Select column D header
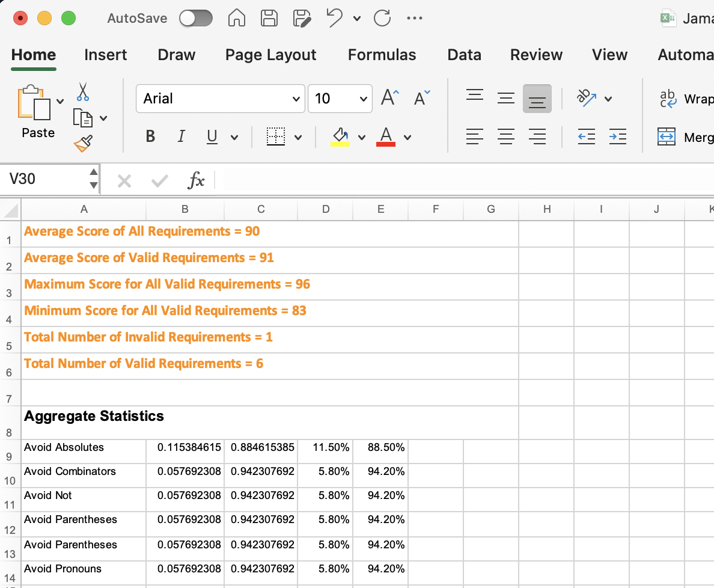The height and width of the screenshot is (588, 714). (x=326, y=209)
